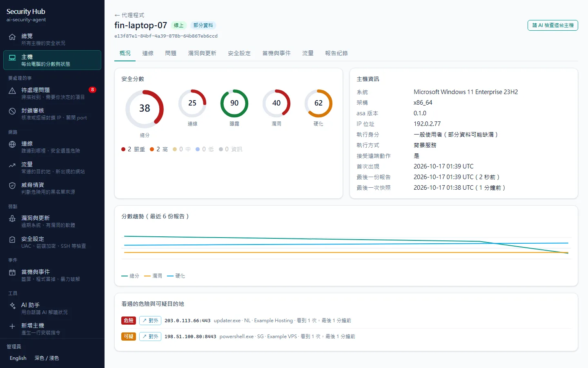Open the 總覽 home icon in sidebar
588x368 pixels.
[x=12, y=37]
